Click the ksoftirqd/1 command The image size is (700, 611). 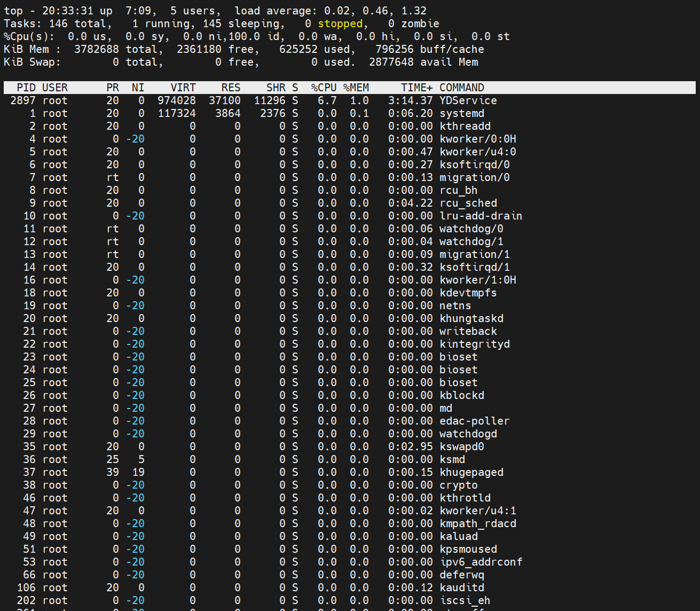pos(475,267)
